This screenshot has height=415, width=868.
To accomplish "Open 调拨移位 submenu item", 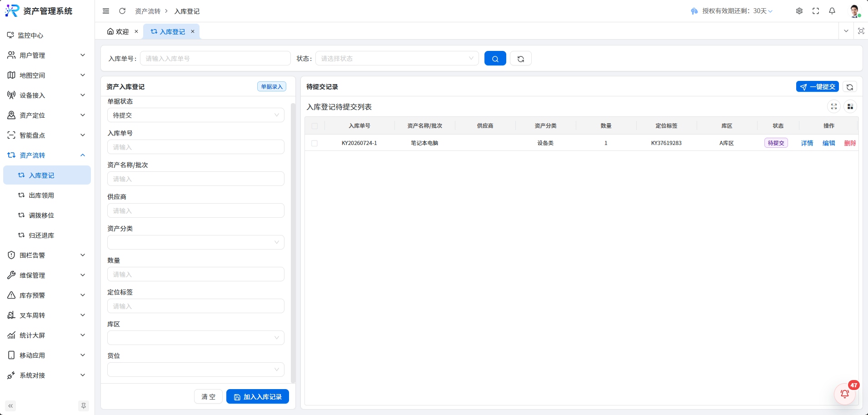I will 47,215.
